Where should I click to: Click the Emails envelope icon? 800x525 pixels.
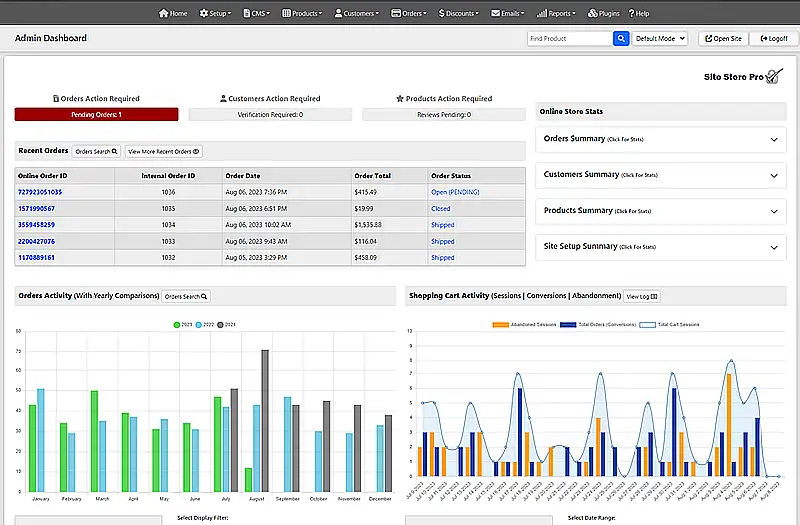(x=495, y=13)
